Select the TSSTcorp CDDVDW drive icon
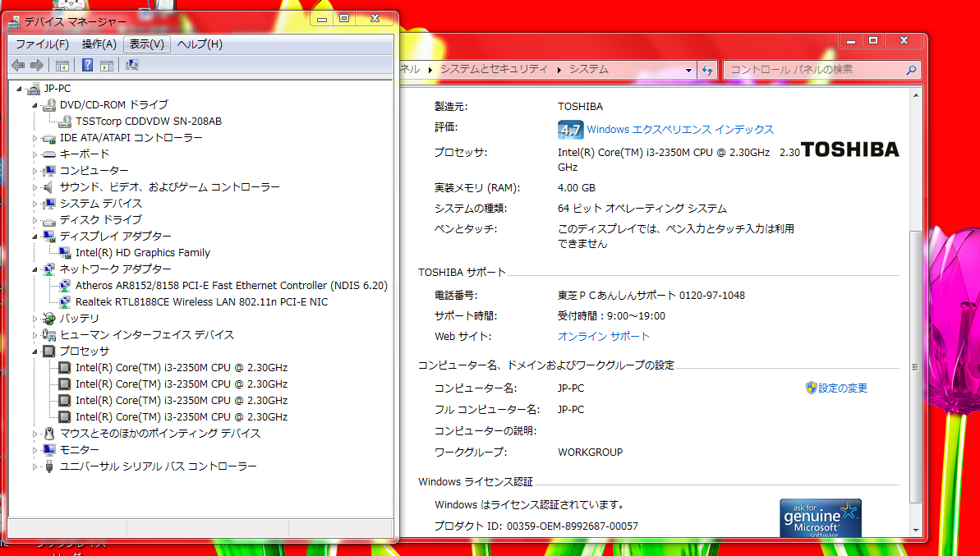Viewport: 980px width, 556px height. click(65, 122)
